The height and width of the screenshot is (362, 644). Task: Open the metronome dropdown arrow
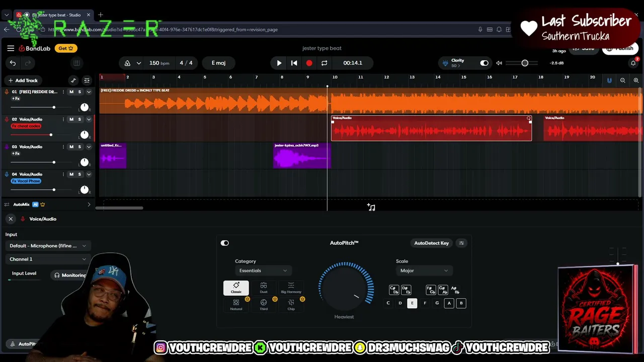[138, 63]
